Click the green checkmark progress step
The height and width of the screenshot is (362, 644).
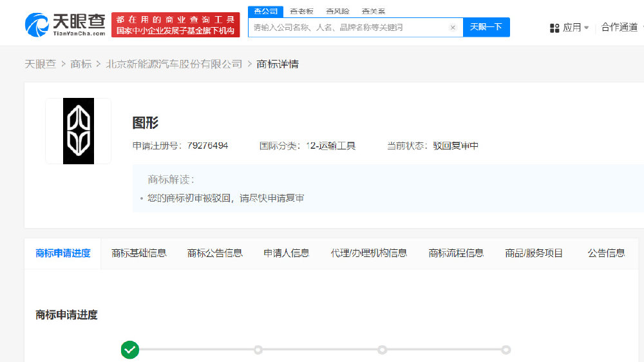point(130,350)
